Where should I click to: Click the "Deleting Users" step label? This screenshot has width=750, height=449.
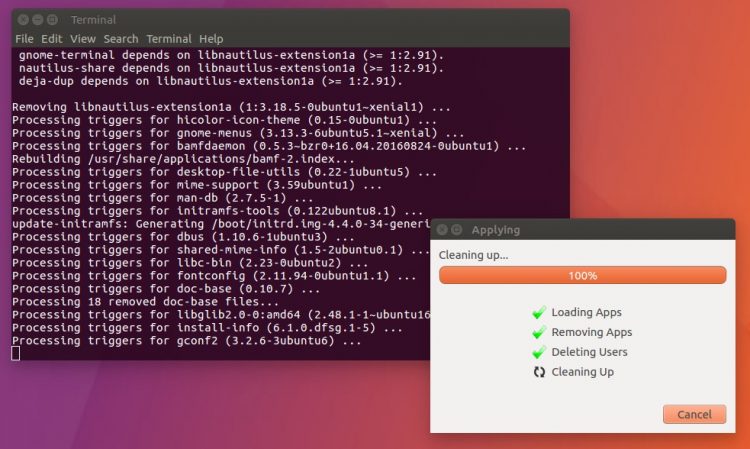[x=589, y=352]
